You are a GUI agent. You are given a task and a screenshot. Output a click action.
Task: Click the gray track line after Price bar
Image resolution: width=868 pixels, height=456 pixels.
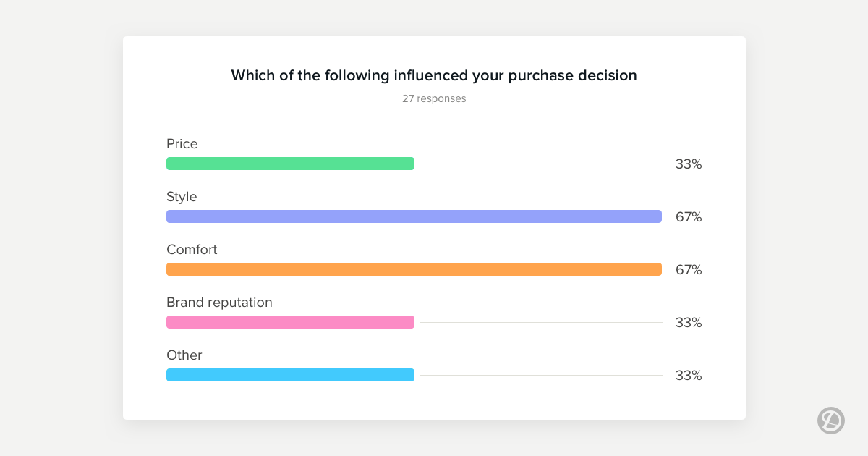tap(541, 164)
